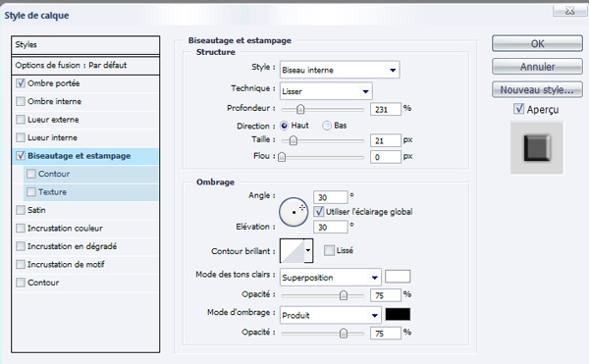This screenshot has width=589, height=364.
Task: Open the Style dropdown showing Biseau interne
Action: tap(340, 70)
